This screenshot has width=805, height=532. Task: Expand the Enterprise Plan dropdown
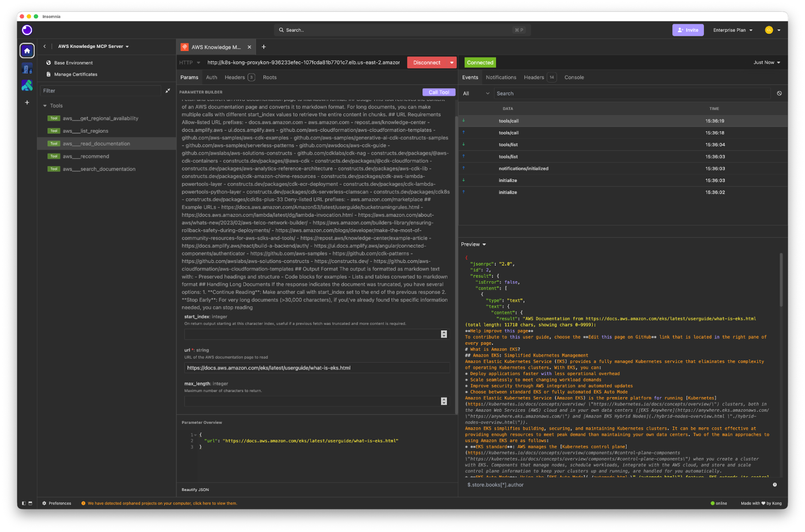(733, 30)
